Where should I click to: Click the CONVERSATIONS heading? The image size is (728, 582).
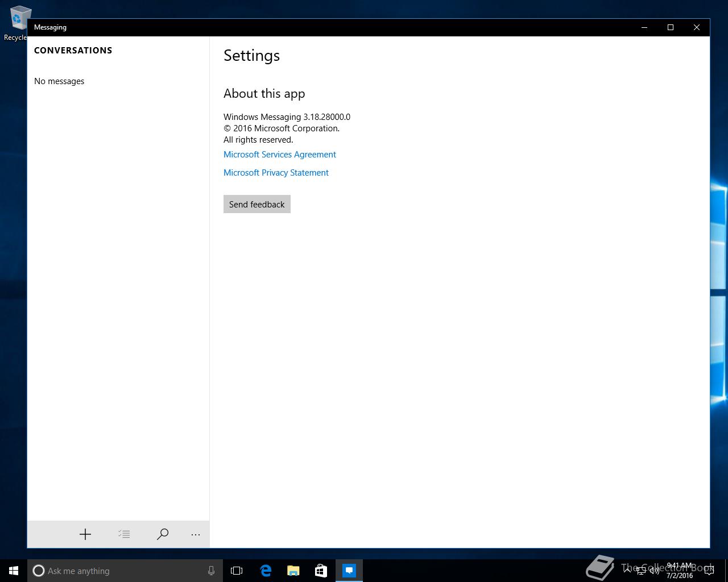click(73, 51)
